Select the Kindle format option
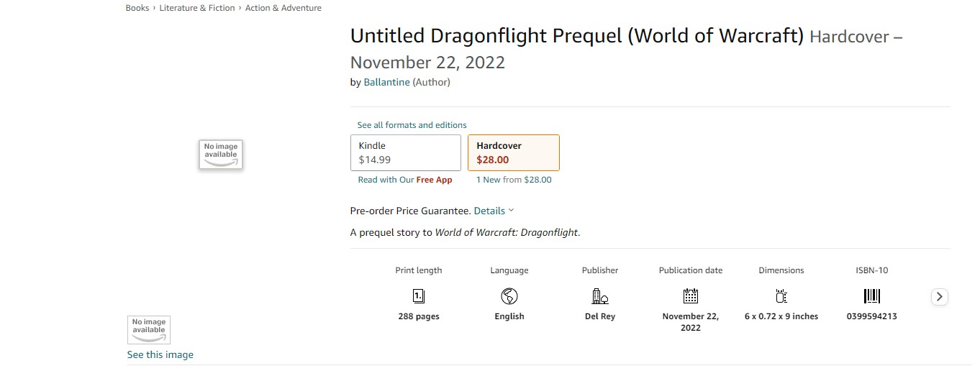Image resolution: width=980 pixels, height=376 pixels. 406,152
